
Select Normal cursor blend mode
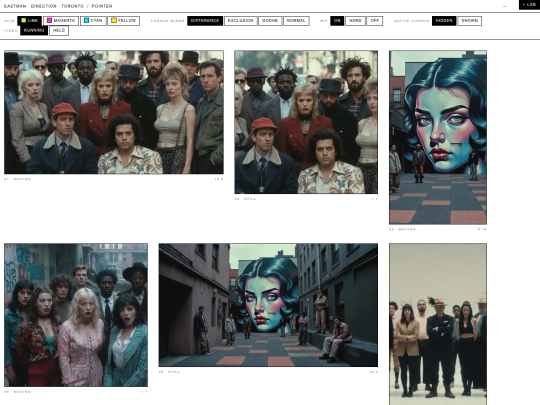tap(296, 21)
